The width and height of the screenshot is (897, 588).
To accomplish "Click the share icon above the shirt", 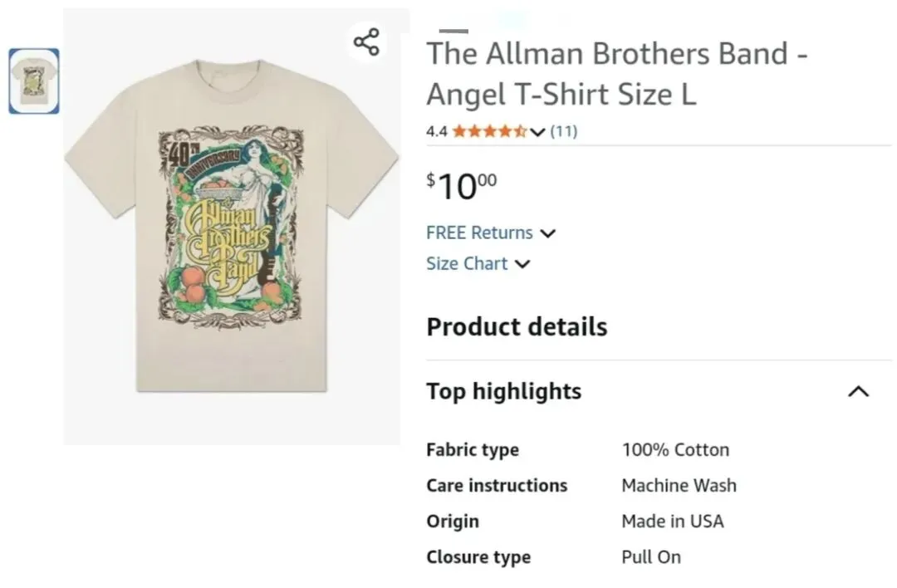I will point(366,42).
